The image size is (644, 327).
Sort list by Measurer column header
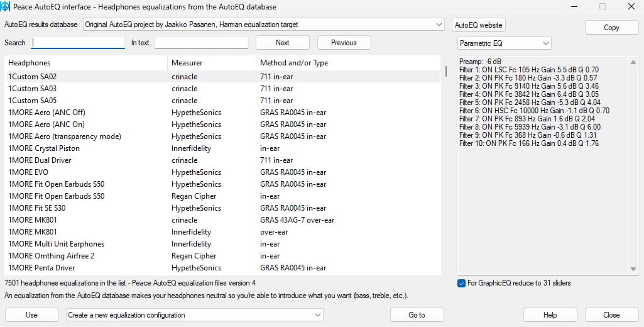point(211,63)
